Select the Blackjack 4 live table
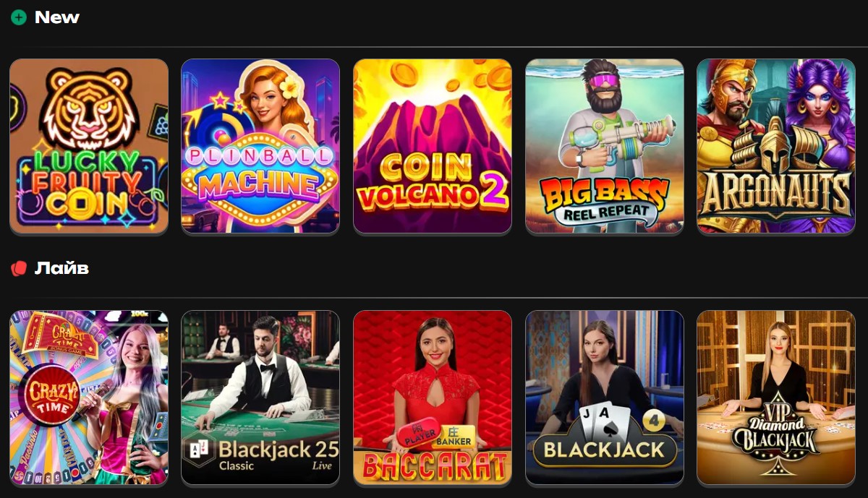The height and width of the screenshot is (498, 868). [x=605, y=398]
